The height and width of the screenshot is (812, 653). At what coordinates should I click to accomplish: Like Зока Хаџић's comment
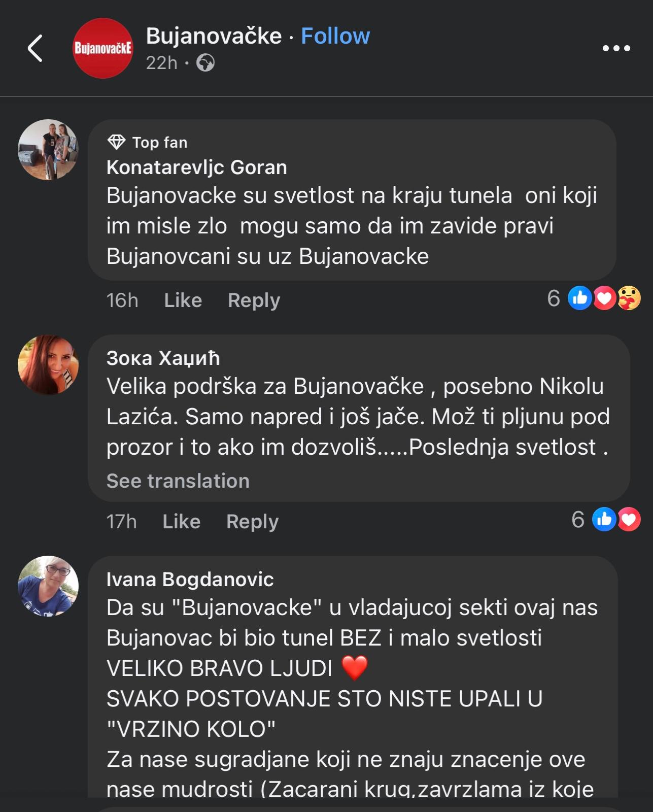click(181, 522)
